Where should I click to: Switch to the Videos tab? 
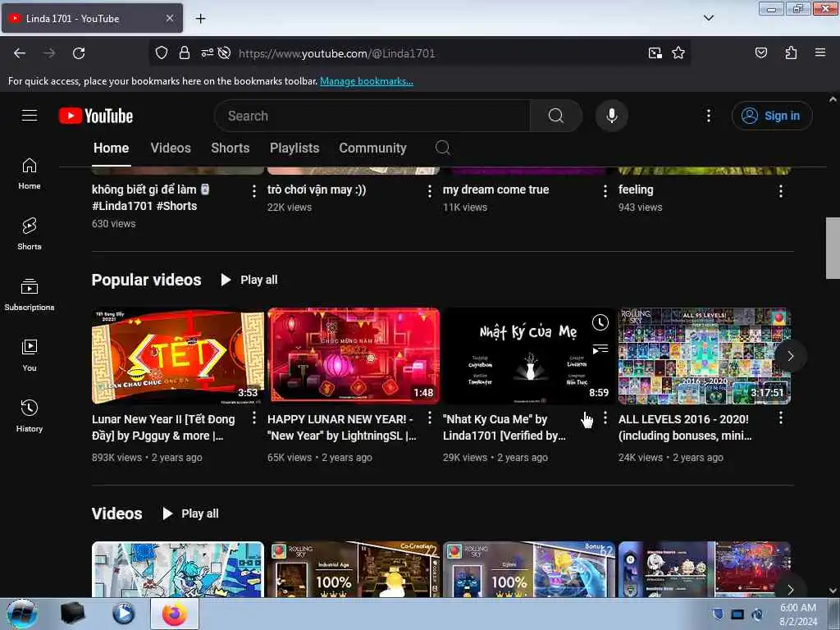[x=171, y=148]
